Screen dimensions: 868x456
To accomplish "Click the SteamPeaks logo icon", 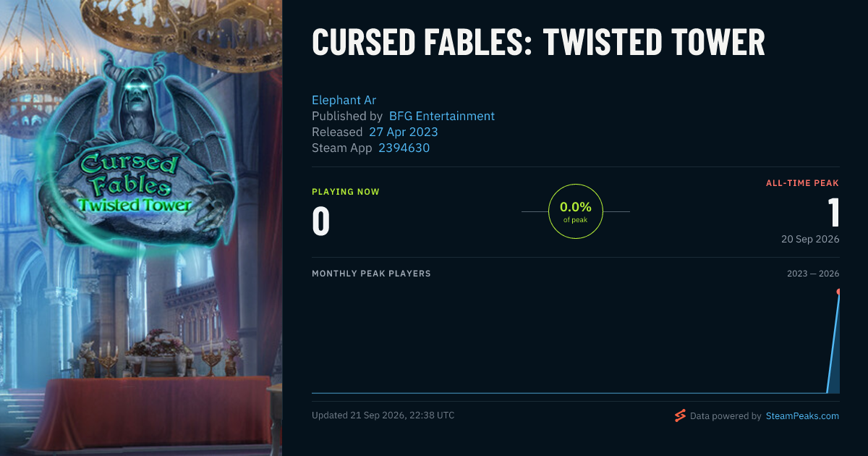I will [x=679, y=415].
